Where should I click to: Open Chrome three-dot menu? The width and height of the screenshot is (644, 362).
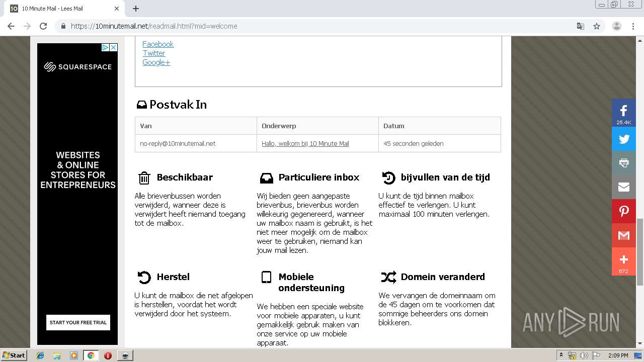[633, 26]
